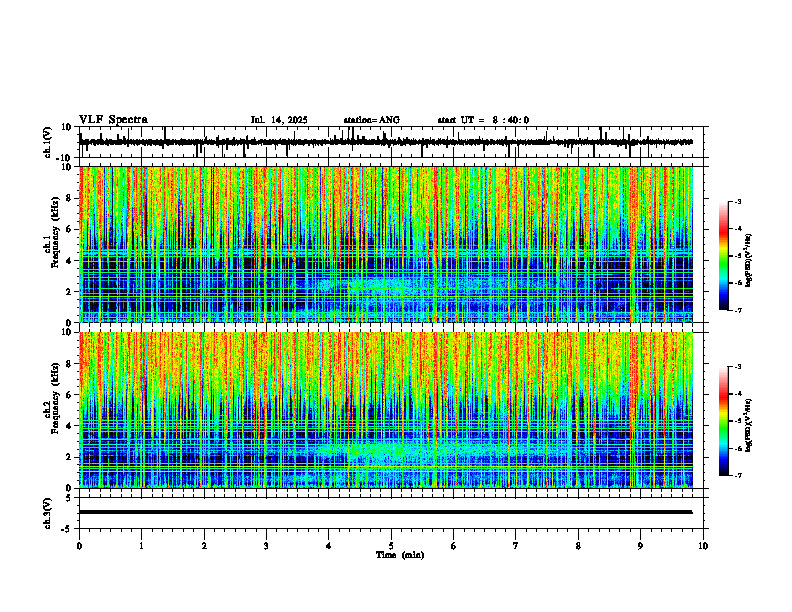The image size is (792, 612).
Task: Click the "2" kHz tick on ch.1 frequency axis
Action: click(x=70, y=292)
